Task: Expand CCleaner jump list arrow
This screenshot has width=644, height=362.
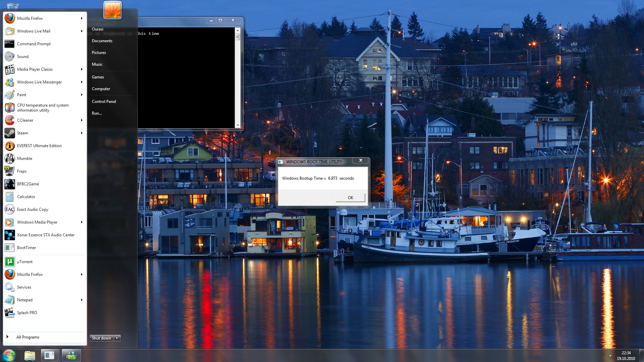Action: tap(82, 120)
